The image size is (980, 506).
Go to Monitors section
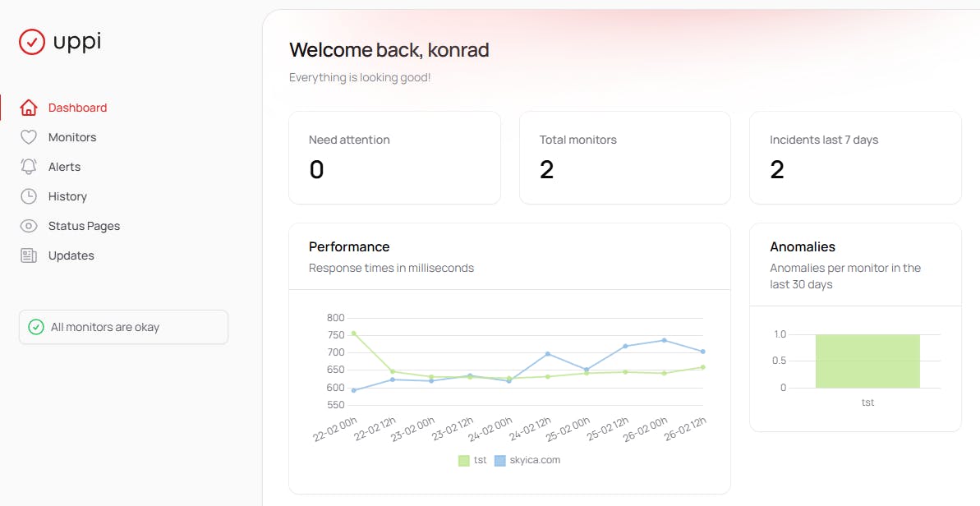(x=72, y=137)
